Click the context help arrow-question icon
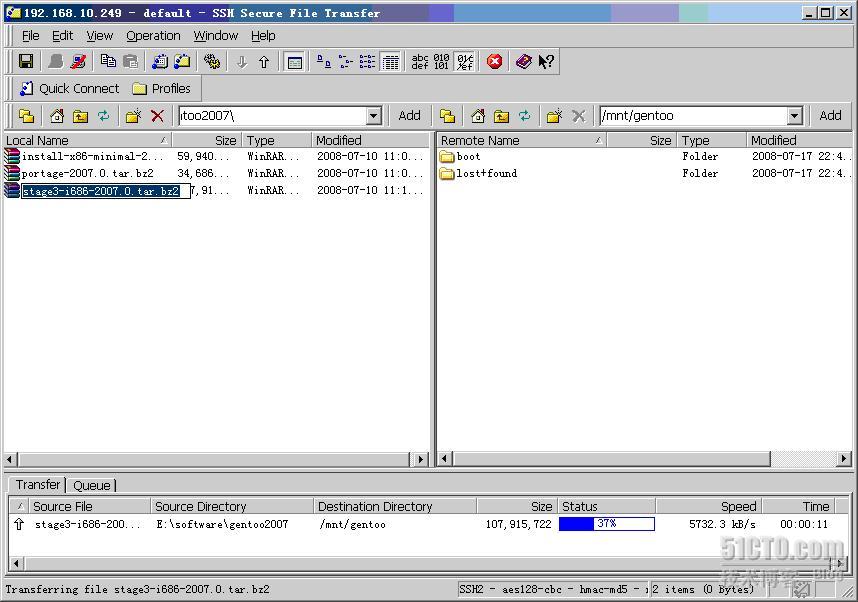The image size is (858, 602). point(546,61)
